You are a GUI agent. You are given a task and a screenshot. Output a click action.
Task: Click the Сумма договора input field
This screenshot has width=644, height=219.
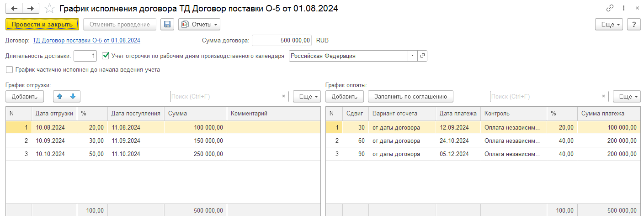[x=282, y=40]
